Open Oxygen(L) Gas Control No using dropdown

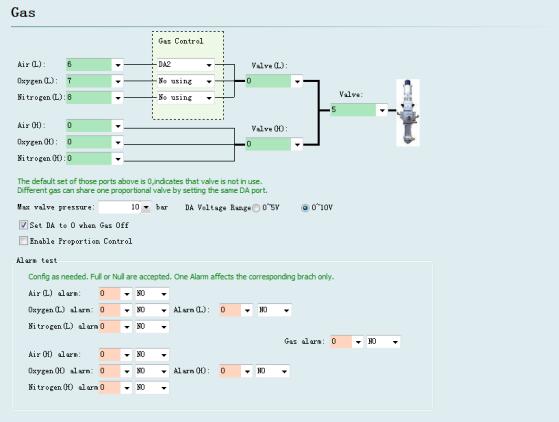coord(209,81)
